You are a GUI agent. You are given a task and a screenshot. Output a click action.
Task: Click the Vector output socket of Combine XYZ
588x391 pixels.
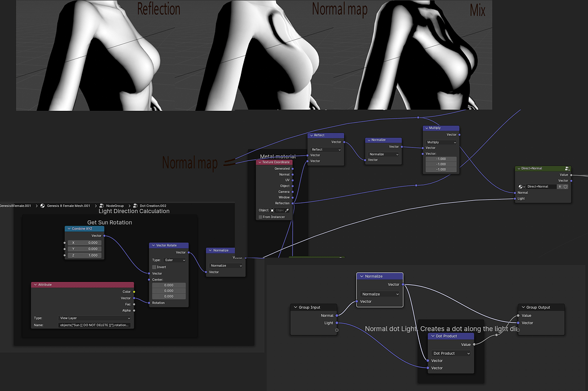[x=105, y=236]
